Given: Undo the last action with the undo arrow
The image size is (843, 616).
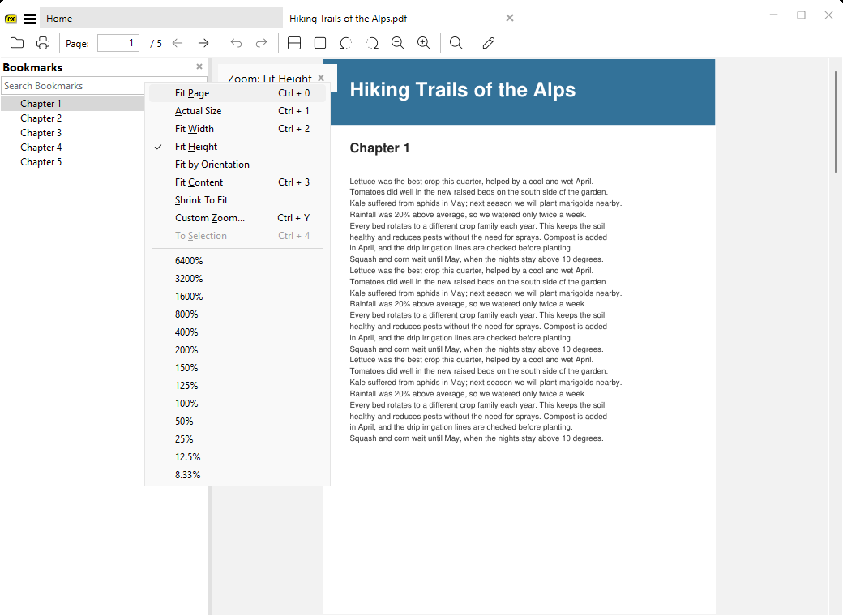Looking at the screenshot, I should tap(236, 43).
